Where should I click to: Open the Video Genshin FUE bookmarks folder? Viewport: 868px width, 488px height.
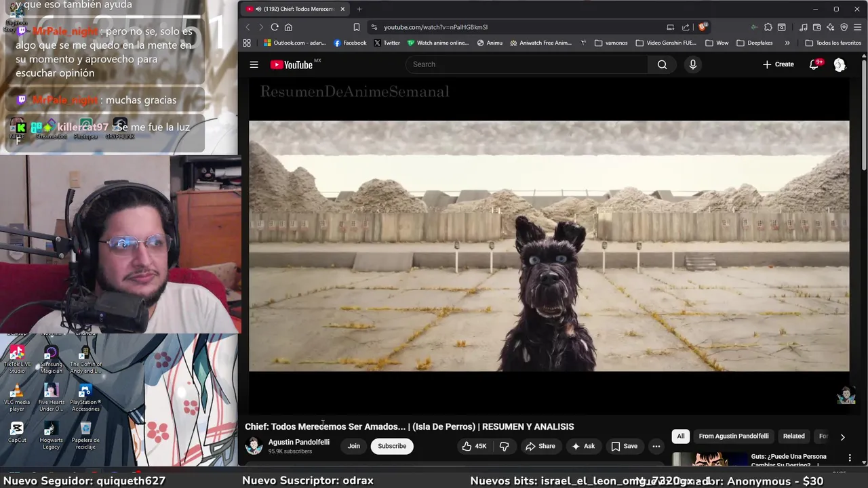[x=665, y=43]
